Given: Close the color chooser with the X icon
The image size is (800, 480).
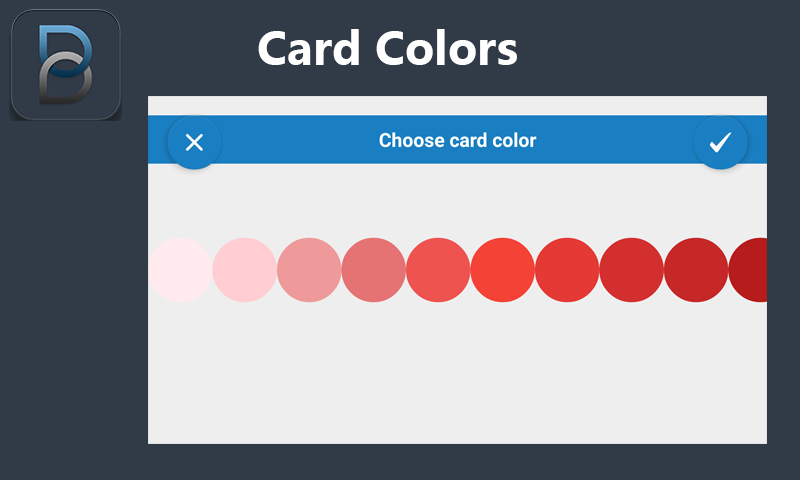Looking at the screenshot, I should point(194,142).
